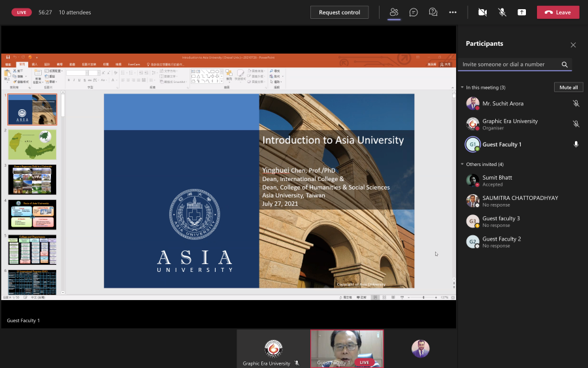
Task: Toggle Underline in the PowerPoint ribbon
Action: click(79, 80)
